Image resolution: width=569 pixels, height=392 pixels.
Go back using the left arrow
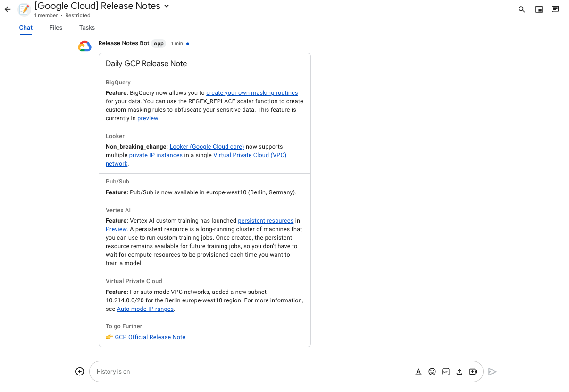point(7,9)
